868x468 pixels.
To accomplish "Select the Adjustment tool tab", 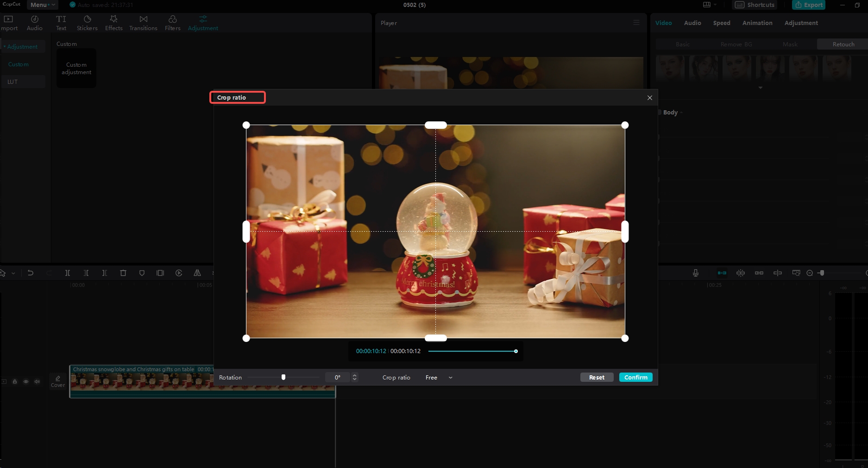I will point(203,23).
